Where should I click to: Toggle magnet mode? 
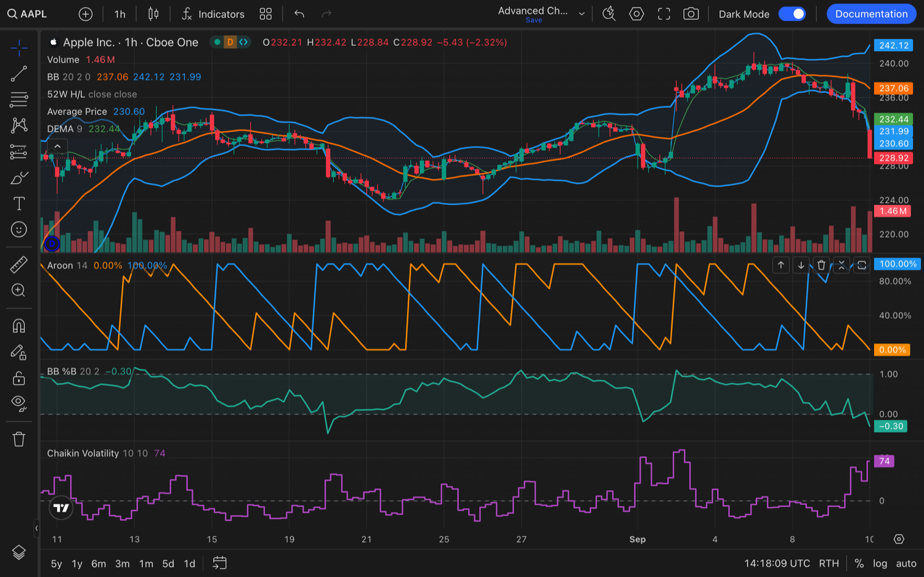[19, 326]
